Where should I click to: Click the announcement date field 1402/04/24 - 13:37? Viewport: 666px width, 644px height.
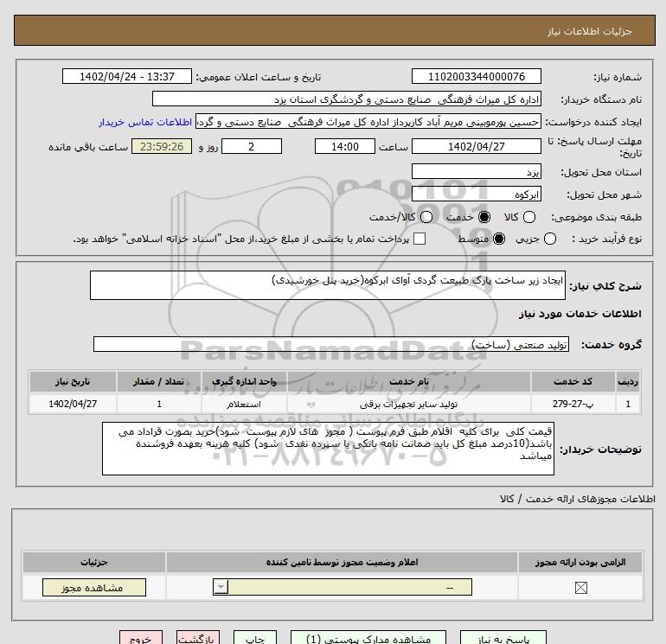127,76
